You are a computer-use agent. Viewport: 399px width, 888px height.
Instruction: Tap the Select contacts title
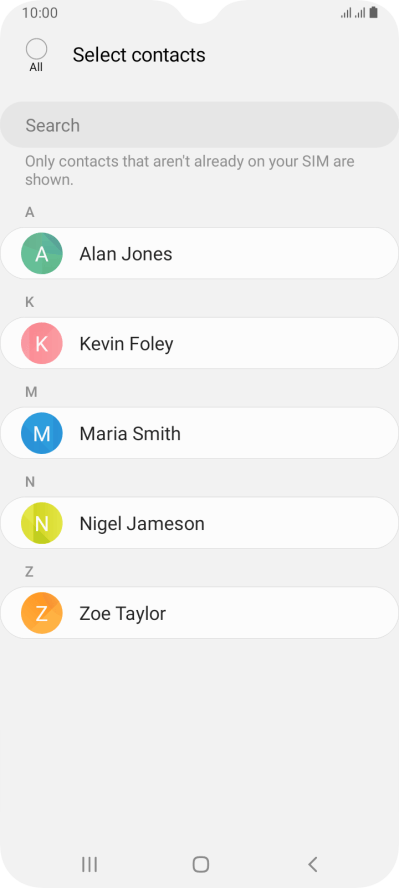(139, 55)
